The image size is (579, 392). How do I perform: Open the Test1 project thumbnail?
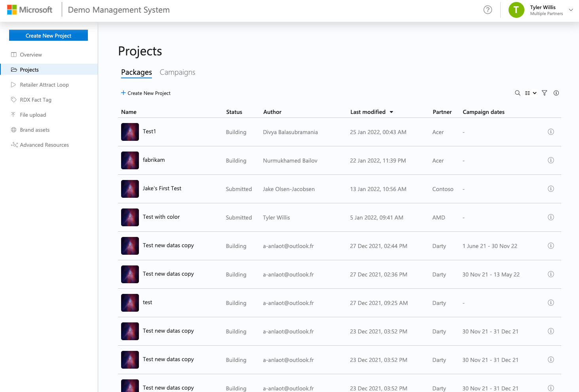pyautogui.click(x=130, y=132)
